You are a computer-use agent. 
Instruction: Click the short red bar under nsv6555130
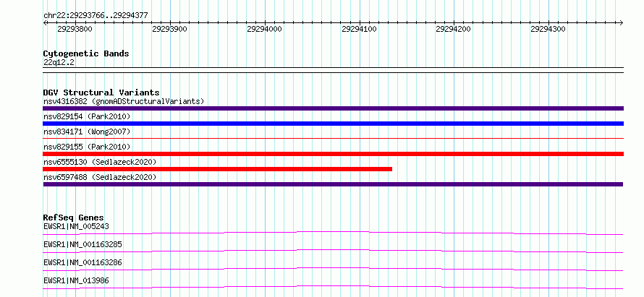217,169
